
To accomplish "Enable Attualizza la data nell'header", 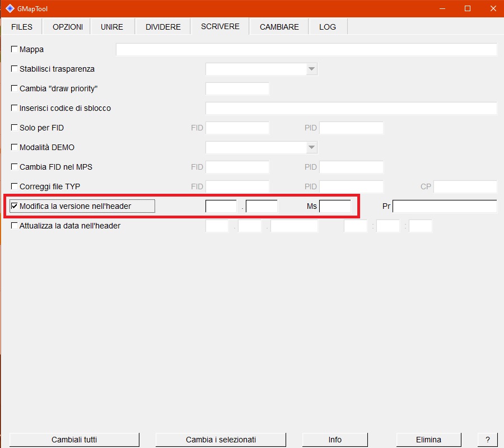I will click(14, 226).
